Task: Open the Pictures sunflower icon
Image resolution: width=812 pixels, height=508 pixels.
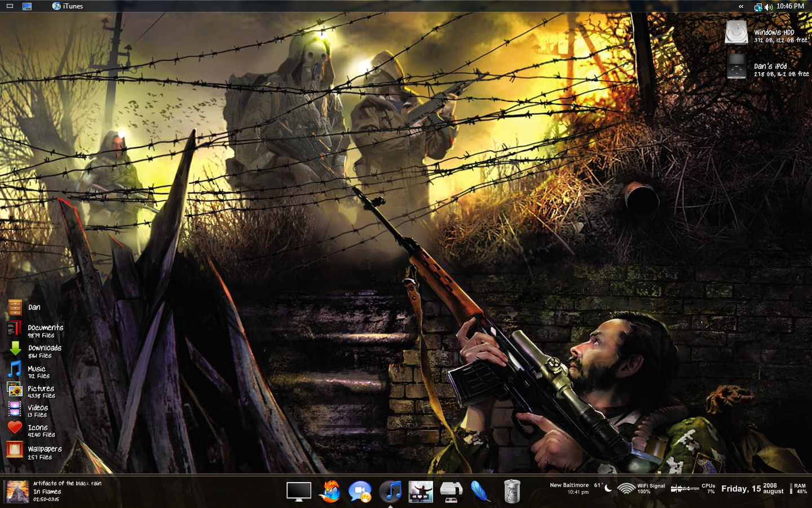Action: (15, 389)
